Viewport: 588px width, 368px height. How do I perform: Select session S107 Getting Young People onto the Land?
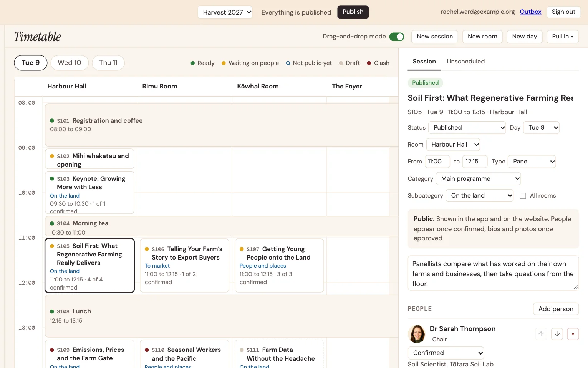point(279,266)
